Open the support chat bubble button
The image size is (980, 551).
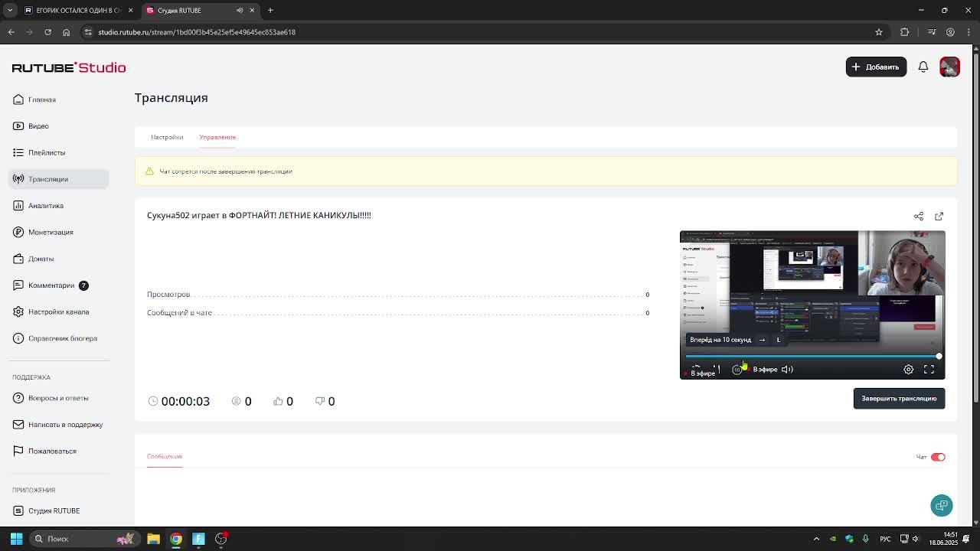[942, 505]
